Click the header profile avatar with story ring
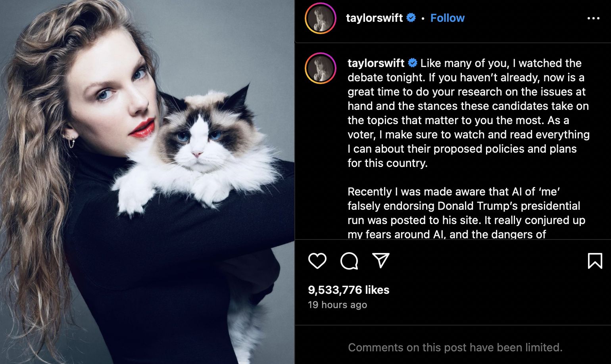The image size is (611, 364). tap(321, 18)
